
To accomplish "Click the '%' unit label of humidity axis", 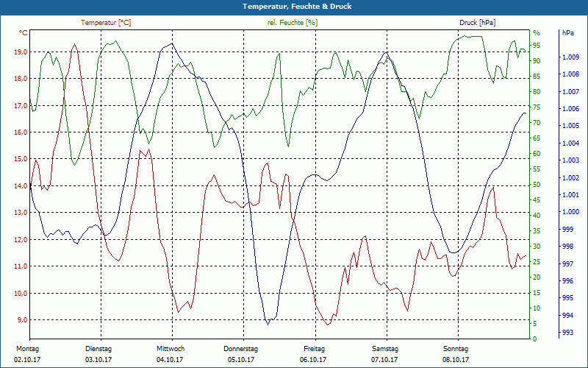I will click(x=537, y=33).
